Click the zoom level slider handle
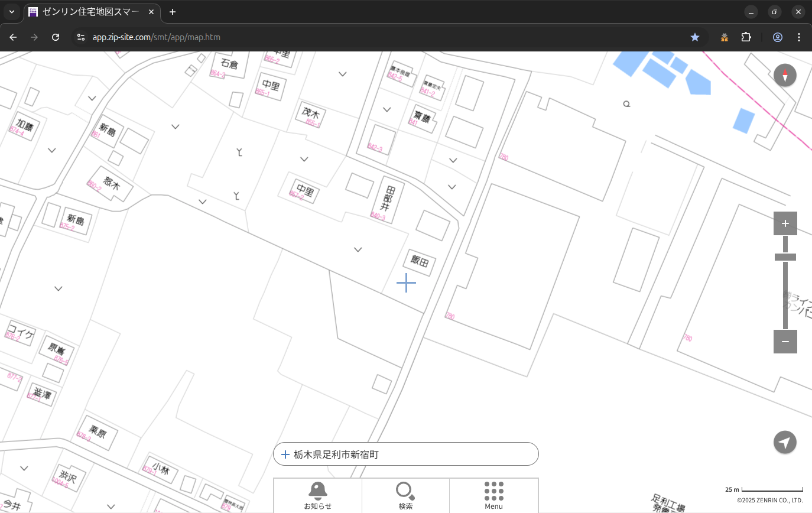Image resolution: width=812 pixels, height=513 pixels. click(785, 257)
